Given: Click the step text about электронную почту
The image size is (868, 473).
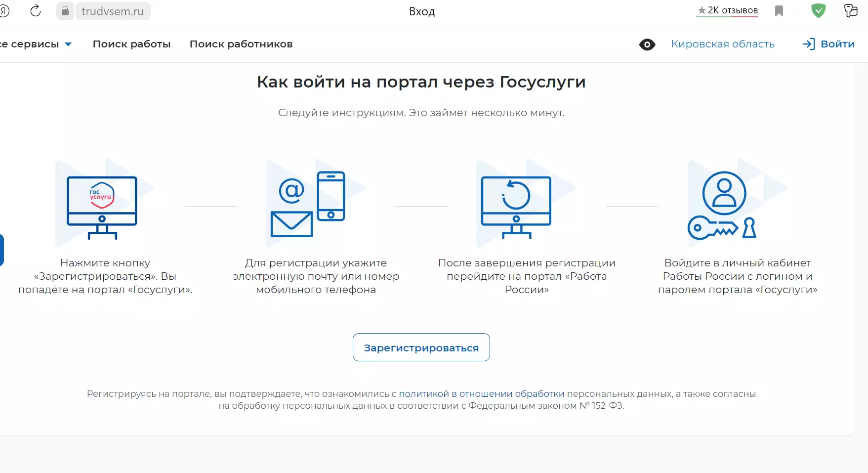Looking at the screenshot, I should point(316,276).
